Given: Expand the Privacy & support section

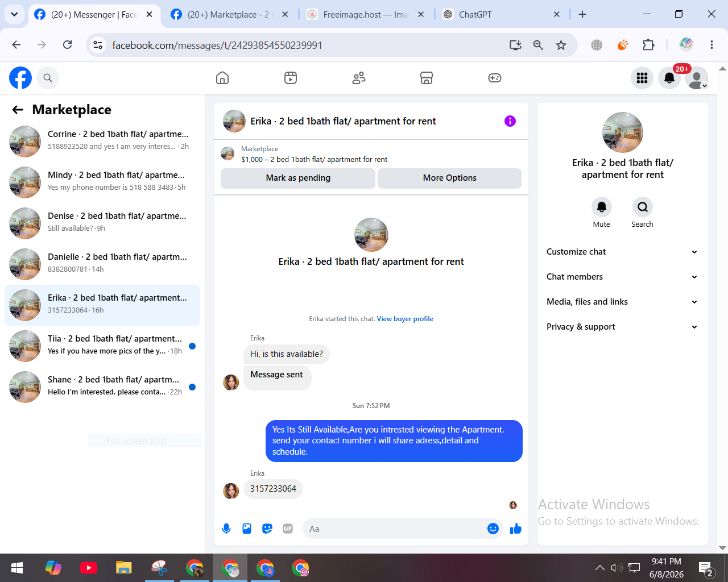Looking at the screenshot, I should 623,327.
